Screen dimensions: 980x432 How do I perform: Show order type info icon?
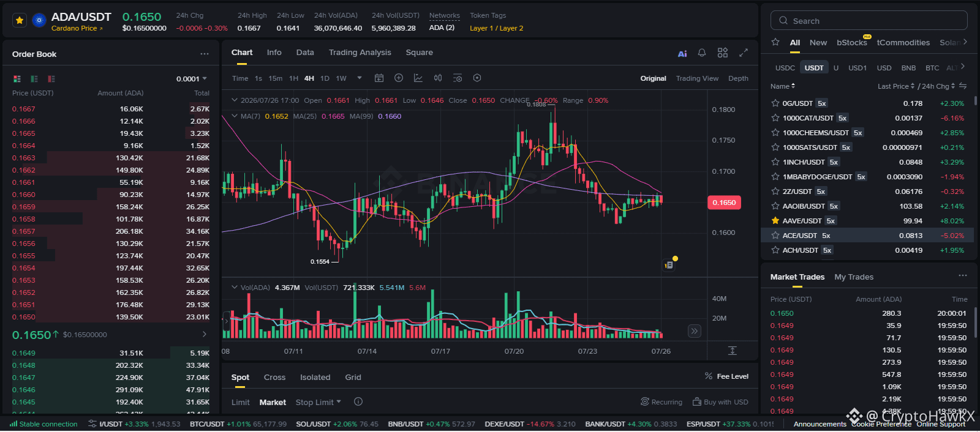(358, 402)
